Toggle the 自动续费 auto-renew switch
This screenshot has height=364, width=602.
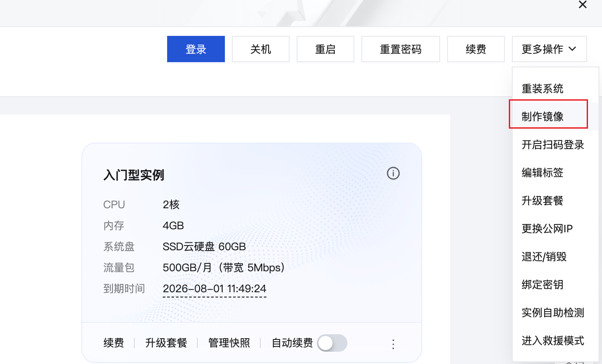point(332,343)
